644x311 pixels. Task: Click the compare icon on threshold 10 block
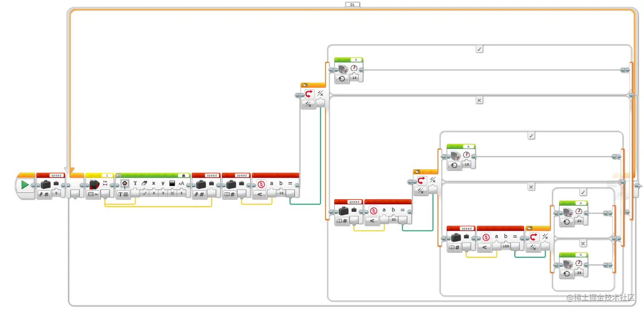261,184
